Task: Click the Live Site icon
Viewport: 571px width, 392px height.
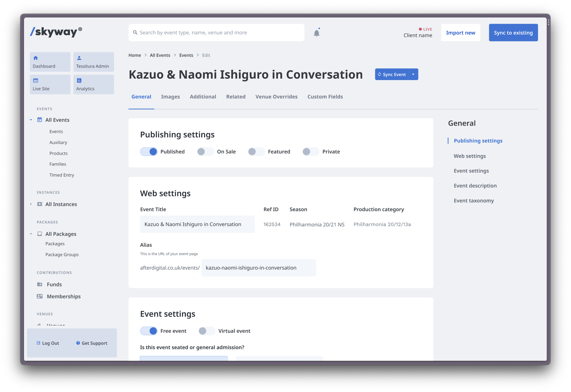Action: click(36, 80)
